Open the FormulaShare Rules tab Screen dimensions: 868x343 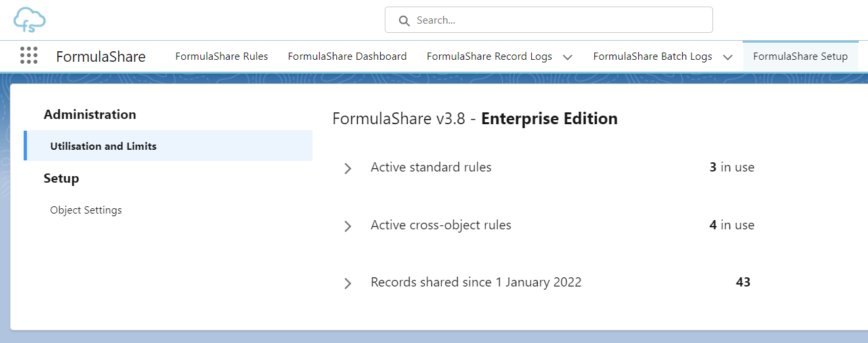point(221,57)
